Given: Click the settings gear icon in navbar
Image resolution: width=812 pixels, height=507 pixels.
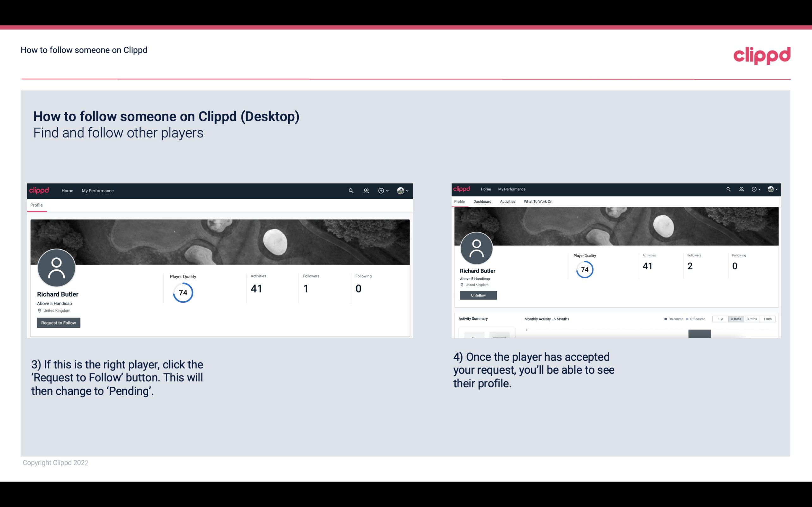Looking at the screenshot, I should pyautogui.click(x=381, y=190).
